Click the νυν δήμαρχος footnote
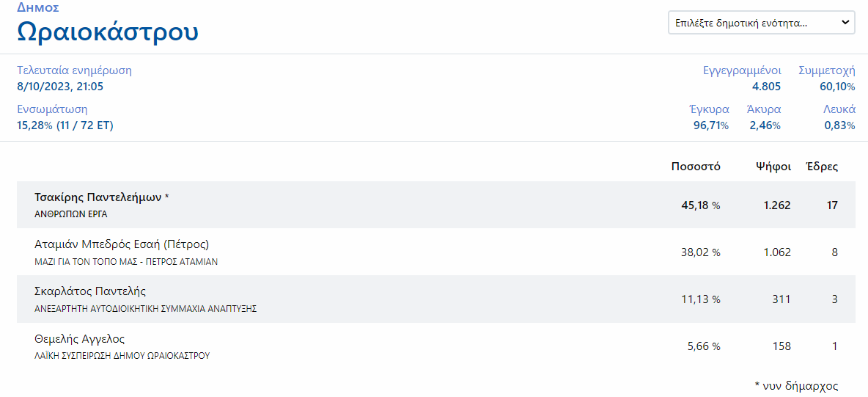 796,385
